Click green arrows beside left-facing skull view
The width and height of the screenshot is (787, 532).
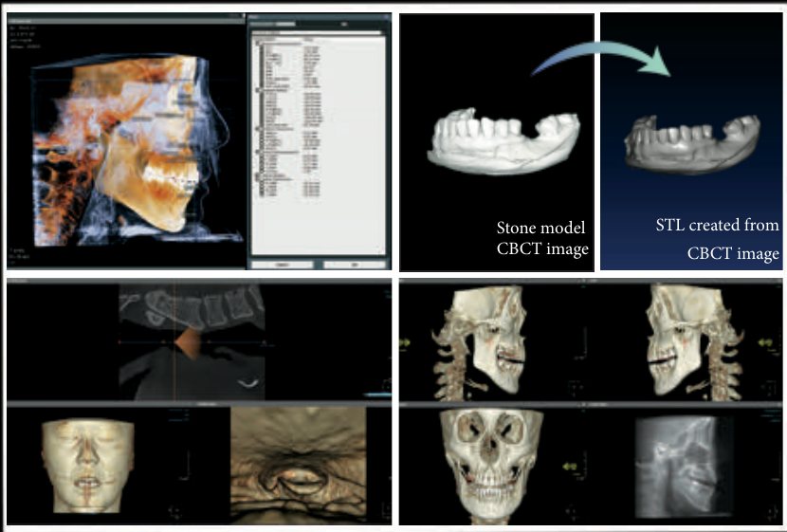click(x=766, y=342)
